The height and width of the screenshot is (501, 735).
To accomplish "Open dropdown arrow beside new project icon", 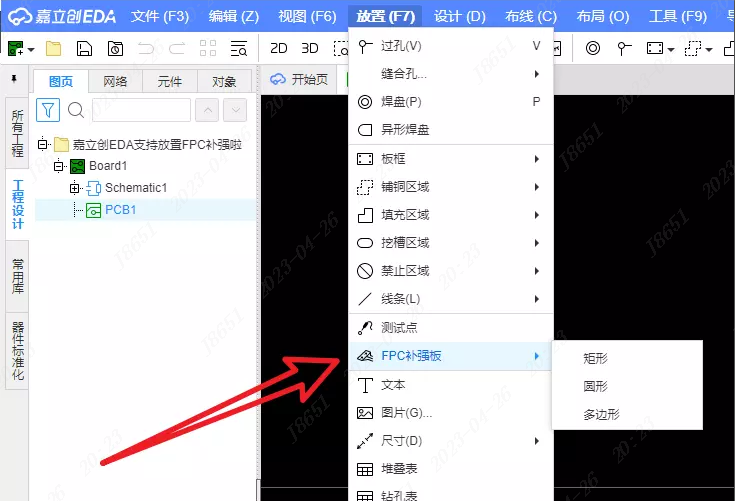I will pyautogui.click(x=31, y=49).
